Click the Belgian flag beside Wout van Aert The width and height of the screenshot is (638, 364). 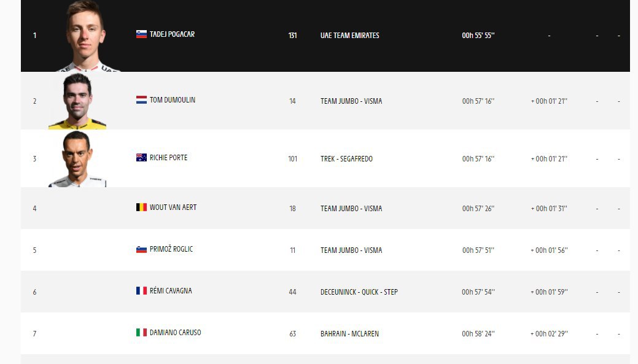click(141, 207)
